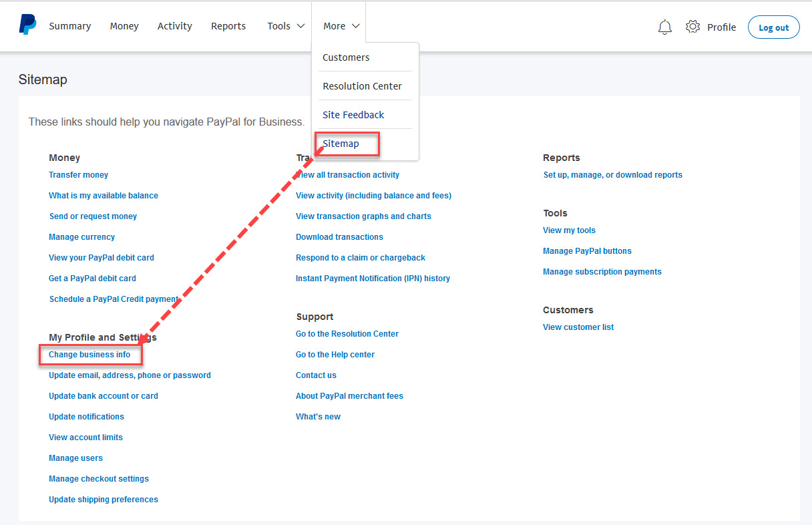Switch to the Activity page
This screenshot has width=812, height=525.
[175, 26]
